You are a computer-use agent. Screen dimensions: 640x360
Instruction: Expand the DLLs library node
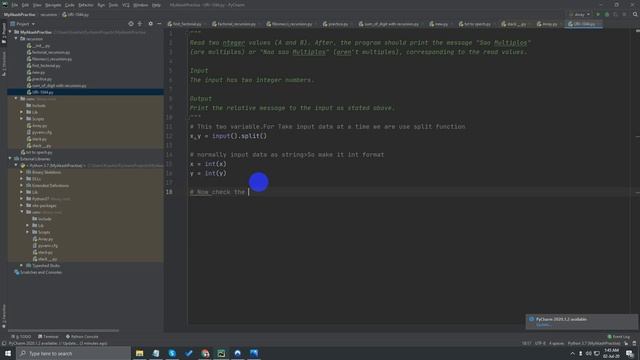point(22,179)
